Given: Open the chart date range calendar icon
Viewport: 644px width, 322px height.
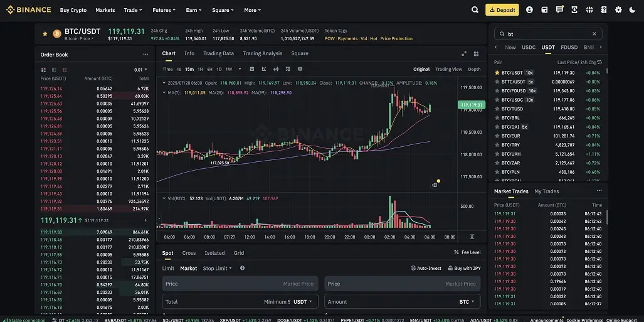Looking at the screenshot, I should click(251, 69).
